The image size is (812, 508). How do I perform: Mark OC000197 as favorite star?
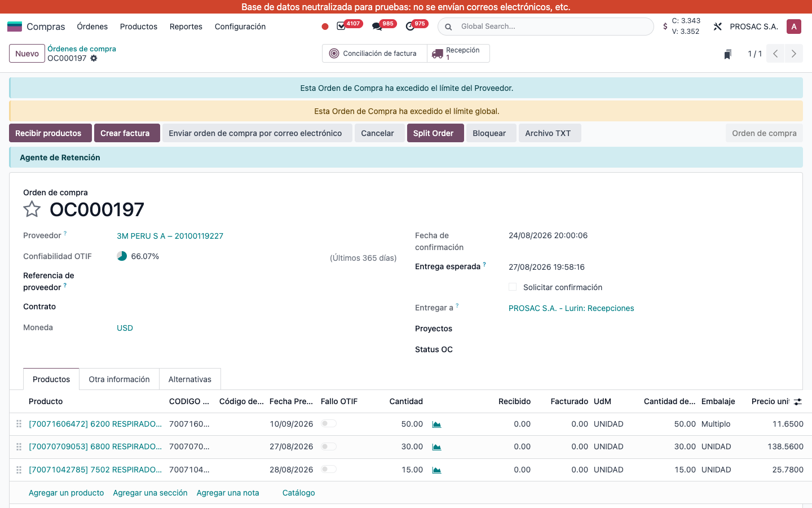click(x=32, y=209)
